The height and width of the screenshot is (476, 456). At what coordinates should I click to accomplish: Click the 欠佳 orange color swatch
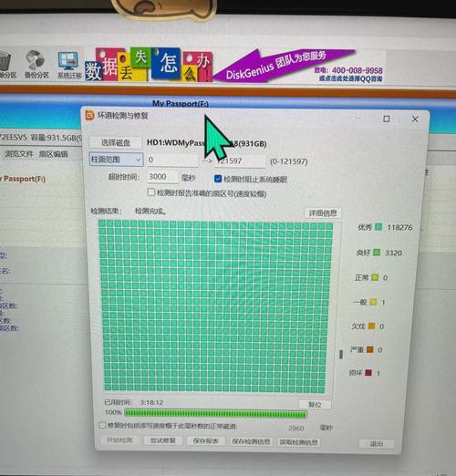click(x=371, y=326)
